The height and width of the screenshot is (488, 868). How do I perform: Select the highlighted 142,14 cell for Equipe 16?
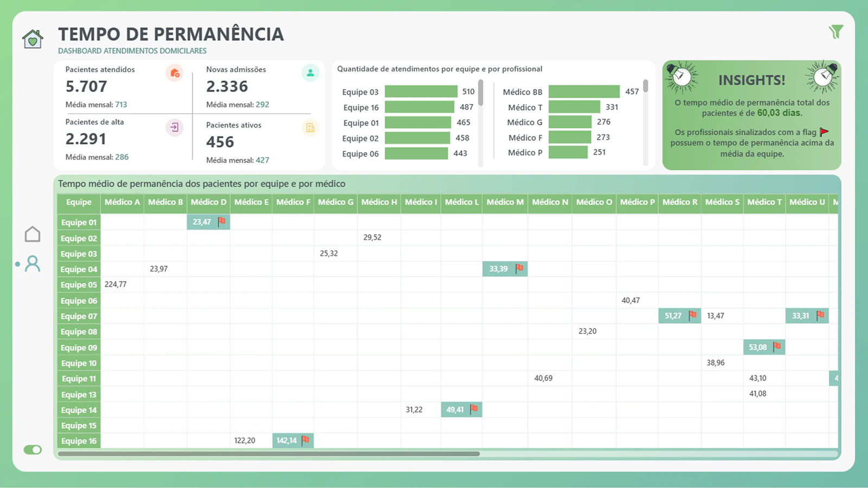coord(293,440)
